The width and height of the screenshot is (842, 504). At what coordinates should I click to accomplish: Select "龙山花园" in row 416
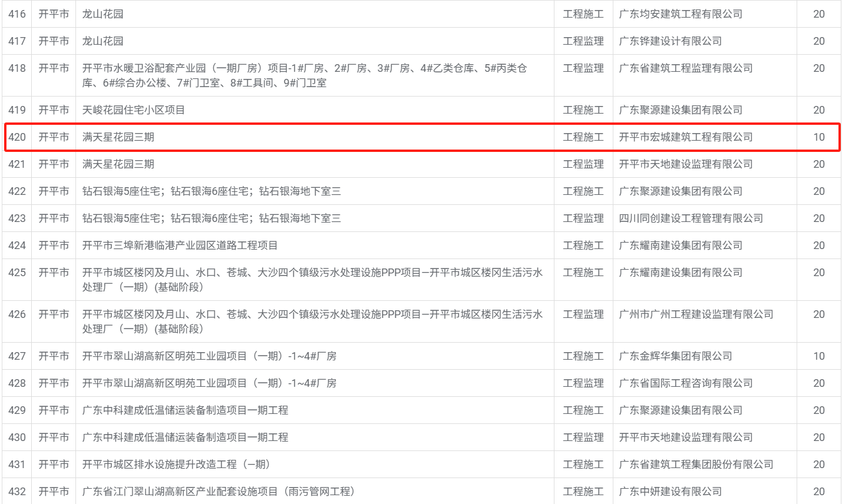(x=103, y=14)
